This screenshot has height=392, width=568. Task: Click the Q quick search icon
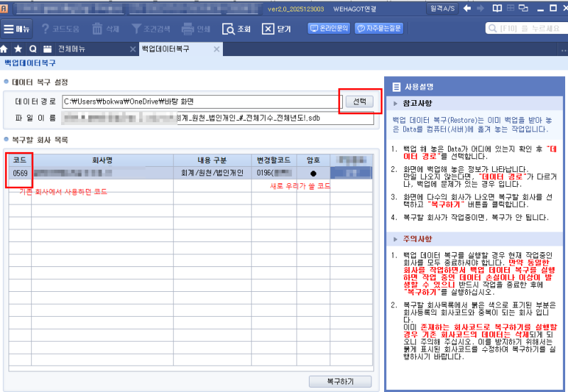(x=33, y=49)
